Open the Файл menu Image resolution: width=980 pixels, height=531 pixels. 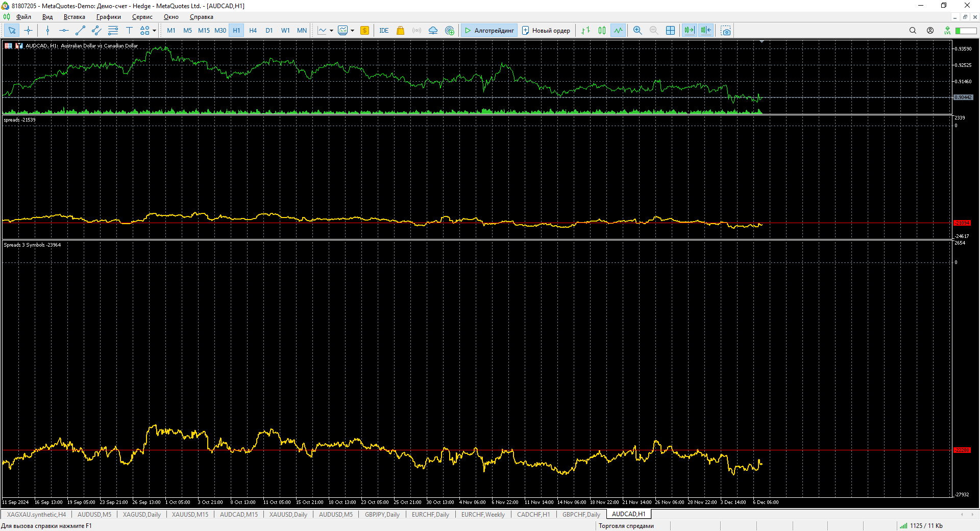click(x=23, y=17)
